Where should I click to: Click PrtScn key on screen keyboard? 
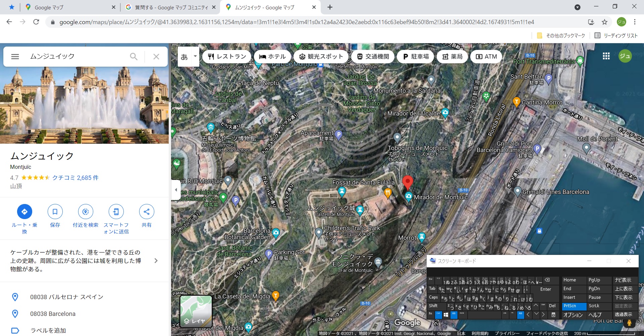click(x=574, y=306)
